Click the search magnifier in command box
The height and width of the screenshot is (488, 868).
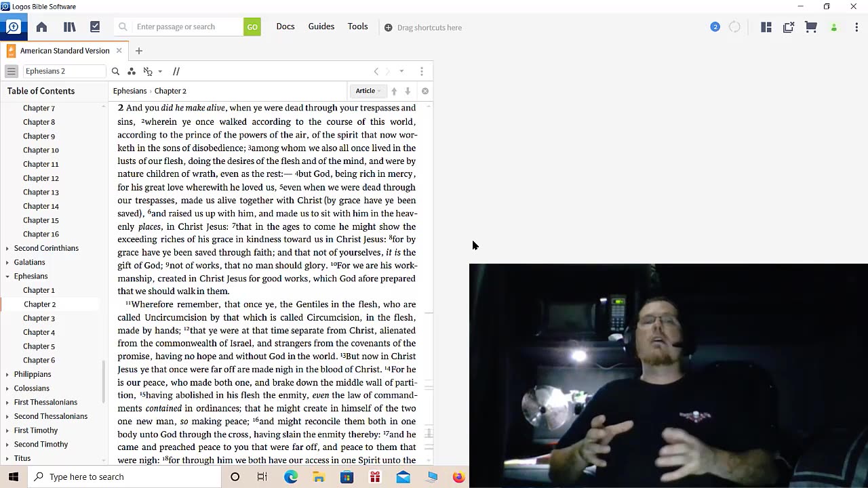point(123,27)
